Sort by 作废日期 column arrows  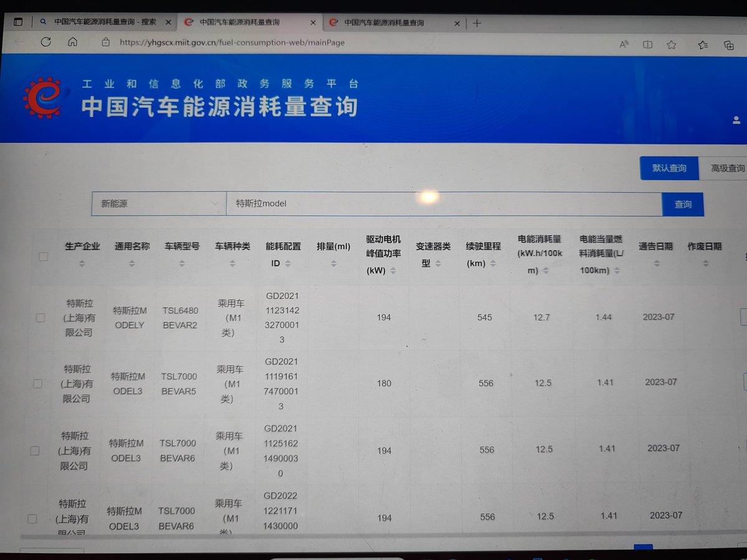click(x=705, y=264)
